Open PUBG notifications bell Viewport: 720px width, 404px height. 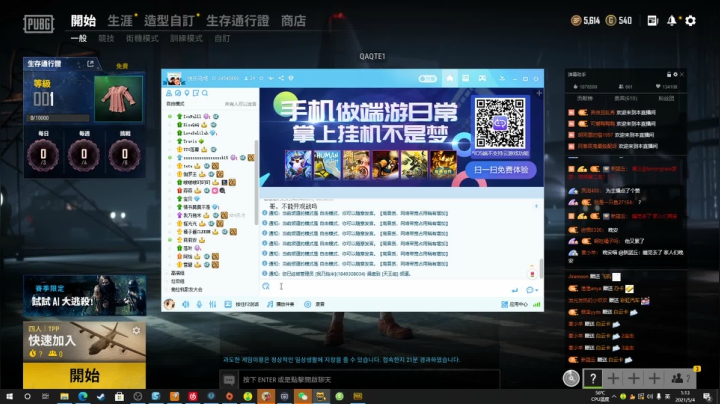pyautogui.click(x=671, y=21)
